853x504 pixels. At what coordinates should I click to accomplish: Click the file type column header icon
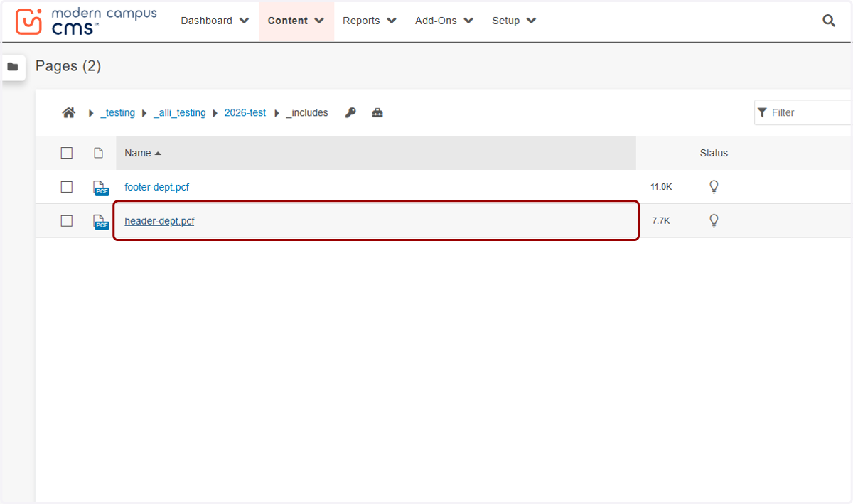tap(99, 153)
